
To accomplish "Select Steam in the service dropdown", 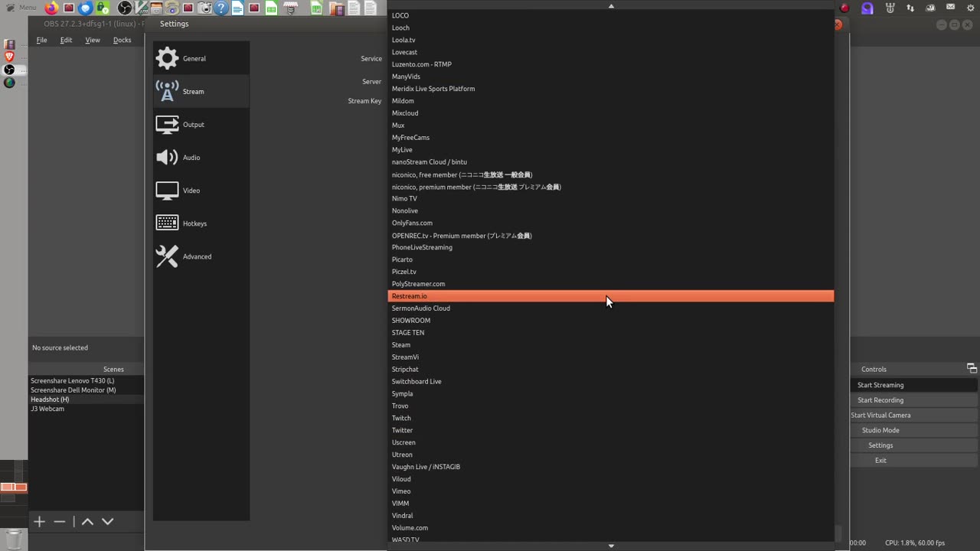I will pos(611,344).
